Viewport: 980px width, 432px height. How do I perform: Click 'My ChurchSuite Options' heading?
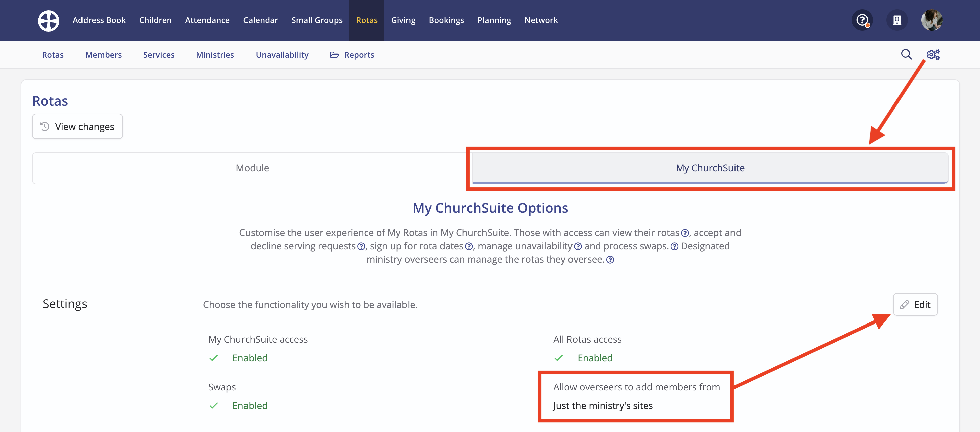tap(490, 208)
